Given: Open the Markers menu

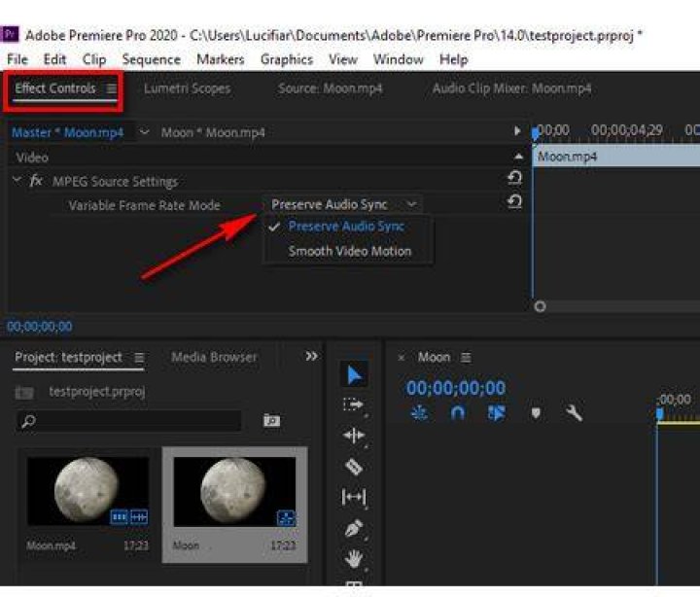Looking at the screenshot, I should (221, 59).
